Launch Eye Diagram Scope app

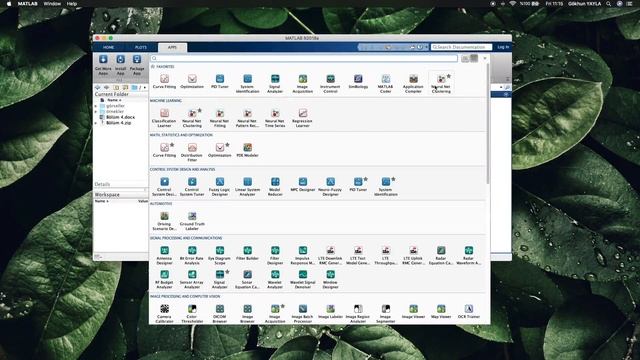(x=220, y=255)
